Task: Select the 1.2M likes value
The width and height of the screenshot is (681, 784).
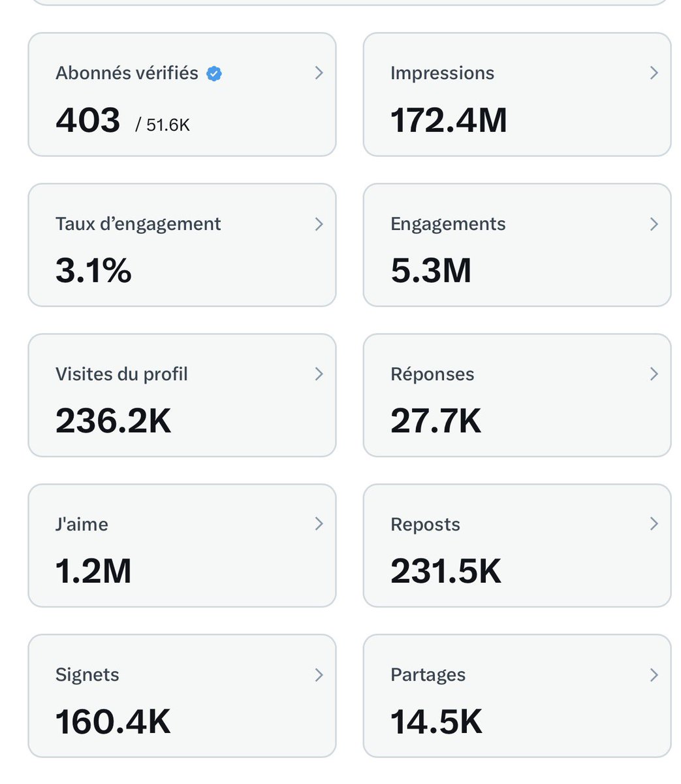Action: [93, 571]
